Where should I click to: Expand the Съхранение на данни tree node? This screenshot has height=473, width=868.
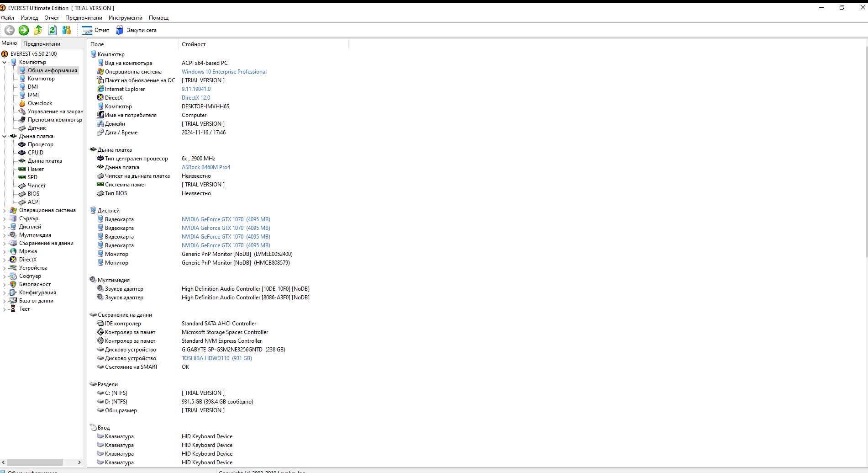pos(5,243)
